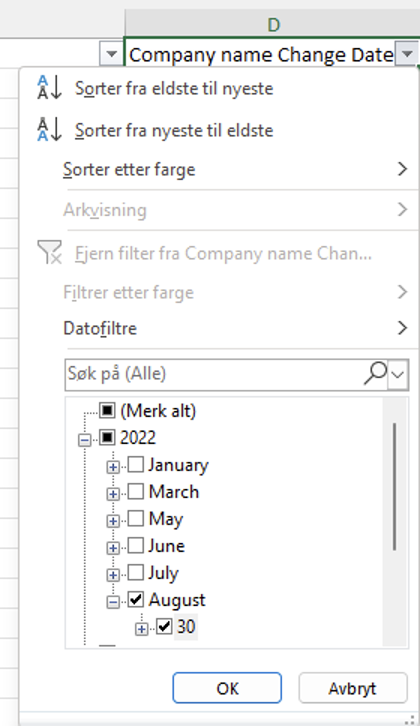
Task: Click the sort oldest to newest A-Z icon
Action: click(x=49, y=88)
